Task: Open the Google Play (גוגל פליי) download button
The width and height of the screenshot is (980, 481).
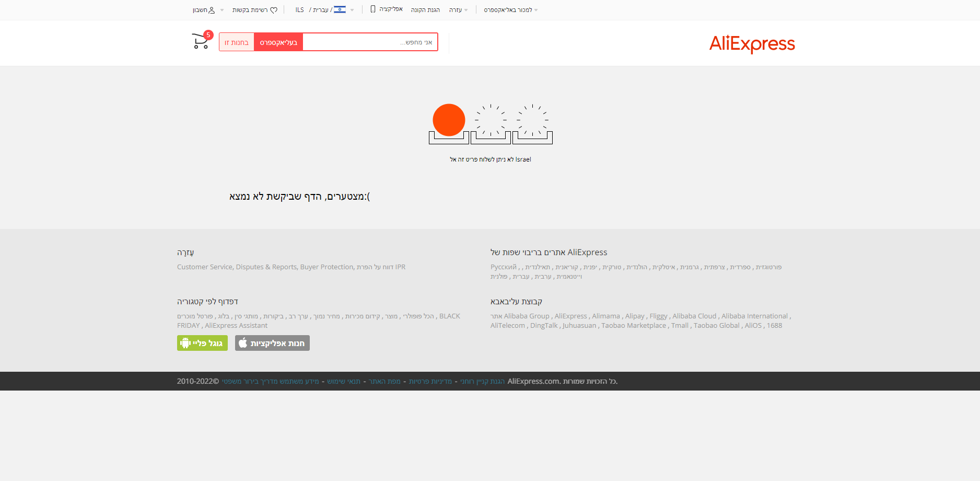Action: tap(202, 343)
